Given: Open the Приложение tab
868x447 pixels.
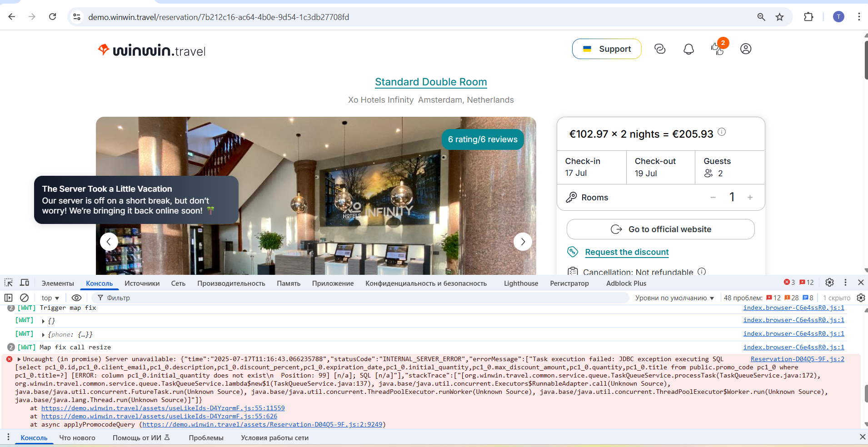Looking at the screenshot, I should click(x=333, y=283).
